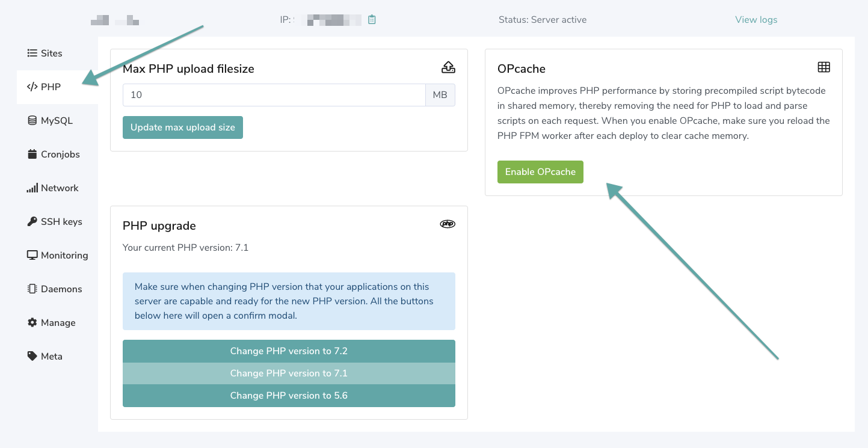This screenshot has height=448, width=868.
Task: Open the Meta section
Action: pos(45,356)
